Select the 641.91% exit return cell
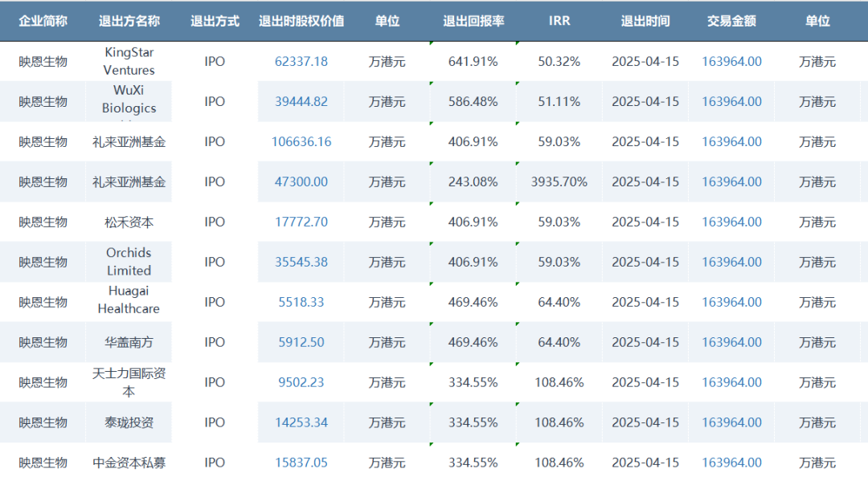Screen dimensions: 868x477 pyautogui.click(x=473, y=62)
